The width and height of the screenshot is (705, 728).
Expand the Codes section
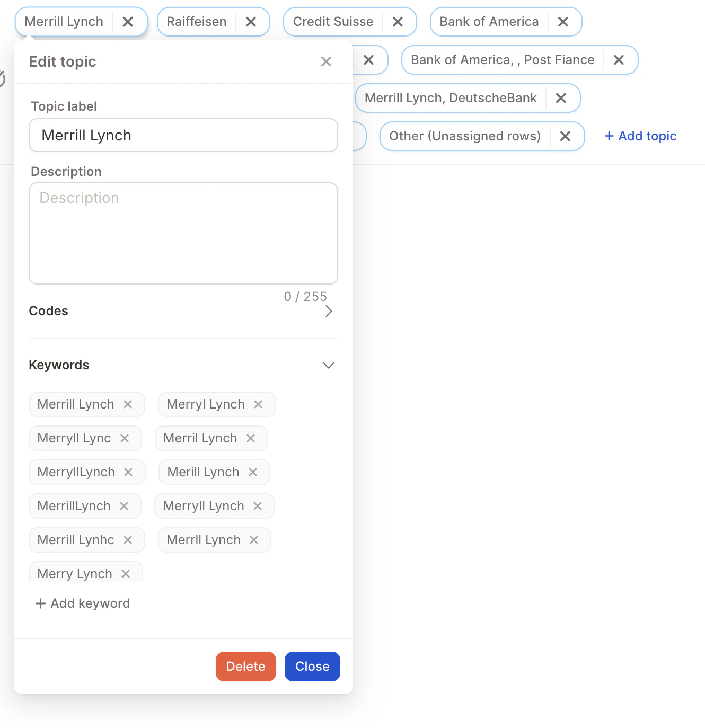pos(329,311)
